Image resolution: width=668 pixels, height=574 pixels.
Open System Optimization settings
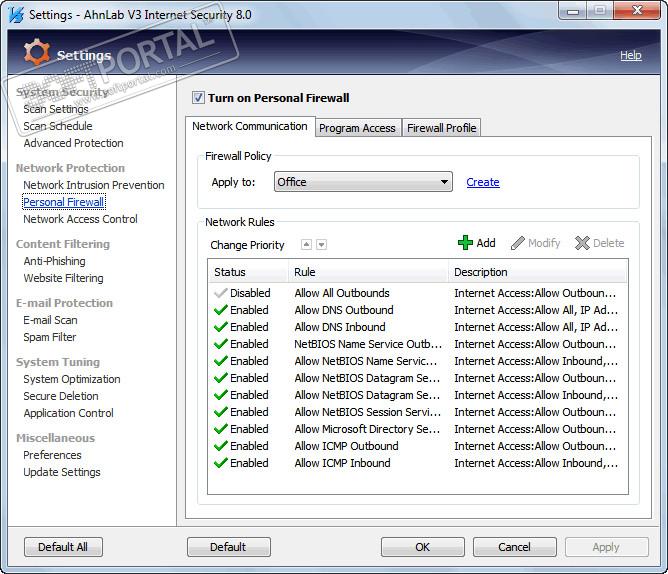tap(72, 379)
